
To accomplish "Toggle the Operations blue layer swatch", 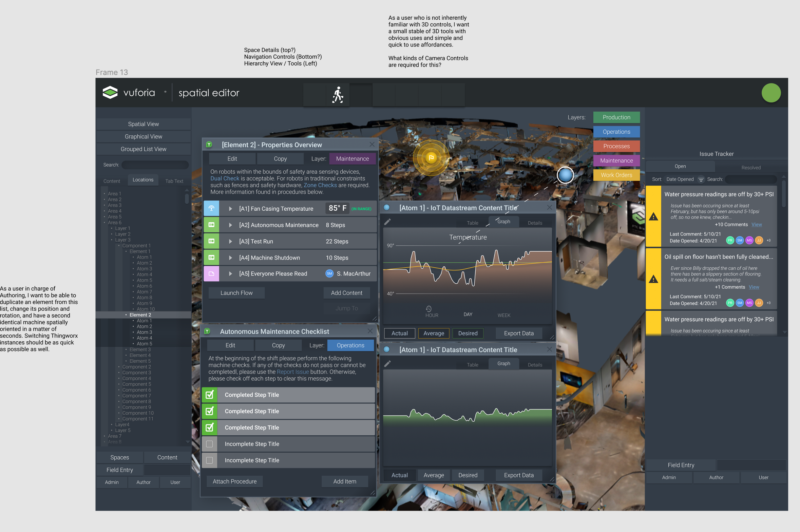I will point(616,132).
